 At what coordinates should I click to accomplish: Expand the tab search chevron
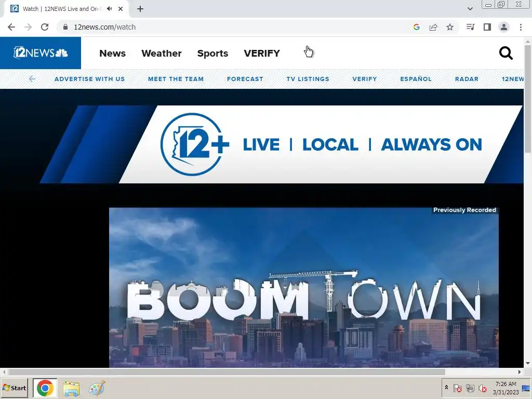coord(470,9)
